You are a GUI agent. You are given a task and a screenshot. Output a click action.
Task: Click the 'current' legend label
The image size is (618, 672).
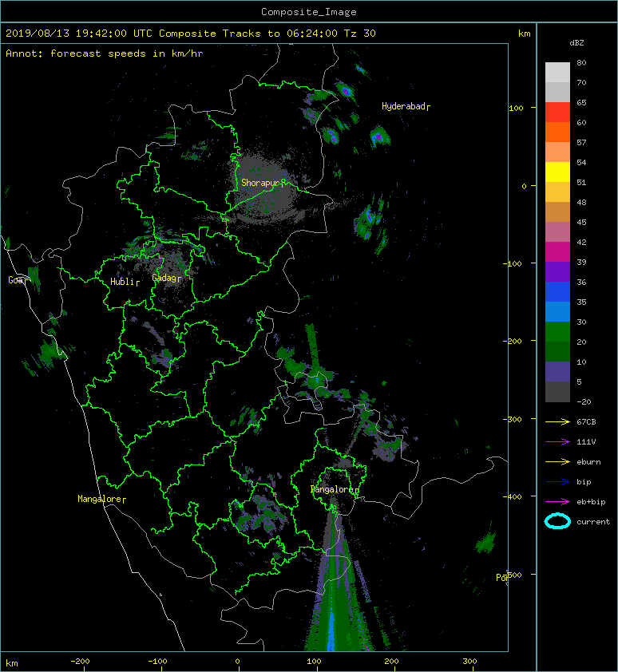tap(593, 522)
